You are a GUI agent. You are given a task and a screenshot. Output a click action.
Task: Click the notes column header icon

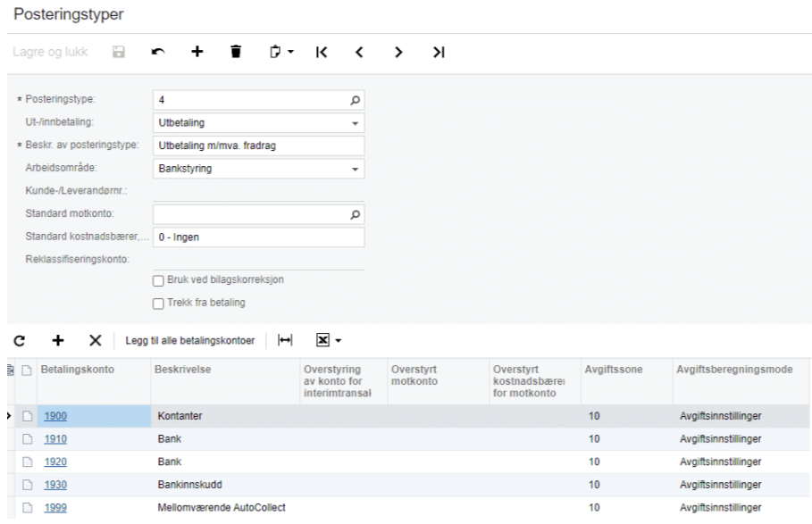pos(27,370)
